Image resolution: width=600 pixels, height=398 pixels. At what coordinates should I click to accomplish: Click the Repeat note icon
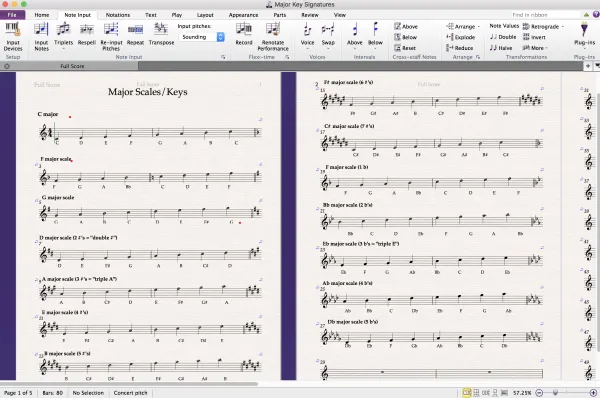coord(135,35)
